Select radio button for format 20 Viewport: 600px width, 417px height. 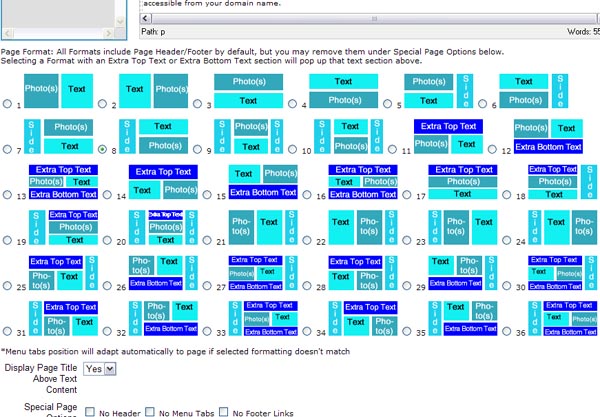107,240
